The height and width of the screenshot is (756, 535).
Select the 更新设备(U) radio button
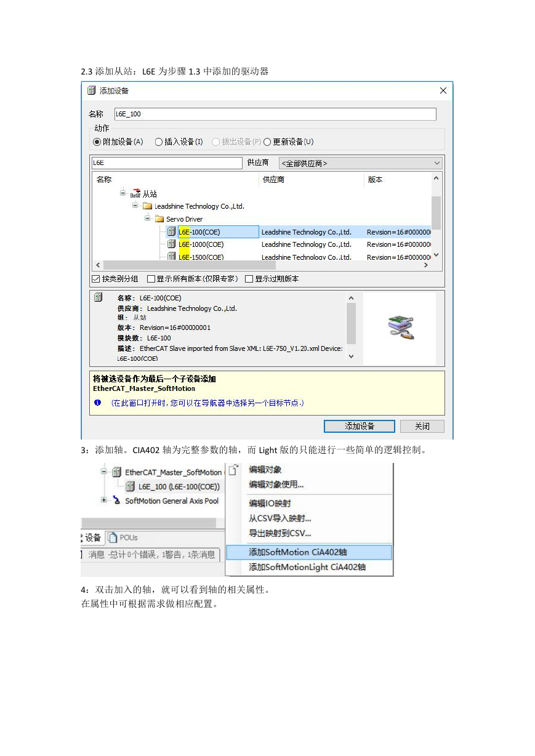coord(267,142)
